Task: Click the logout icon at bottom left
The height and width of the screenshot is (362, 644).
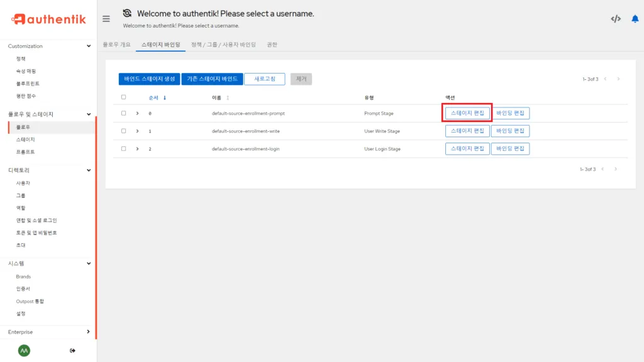Action: pos(72,350)
